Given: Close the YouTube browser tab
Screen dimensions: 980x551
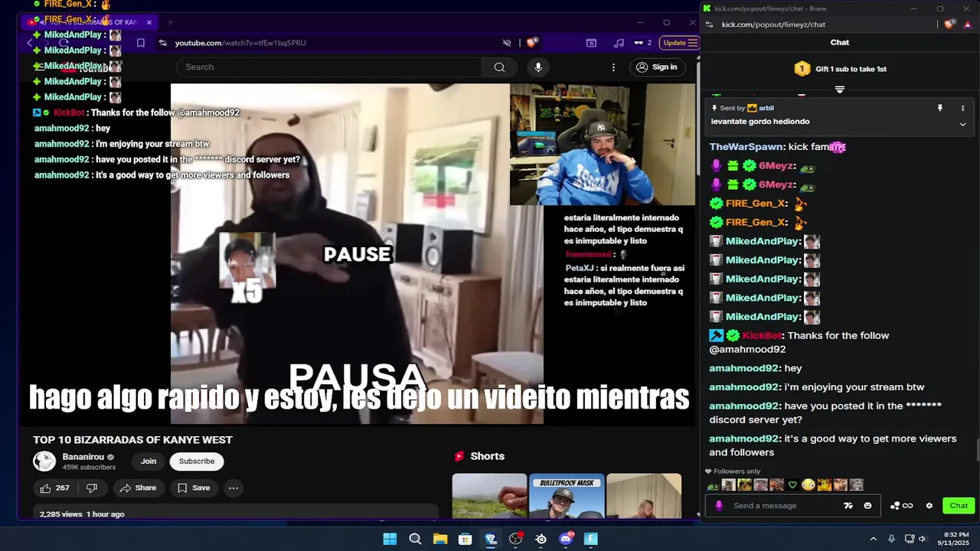Looking at the screenshot, I should coord(149,22).
